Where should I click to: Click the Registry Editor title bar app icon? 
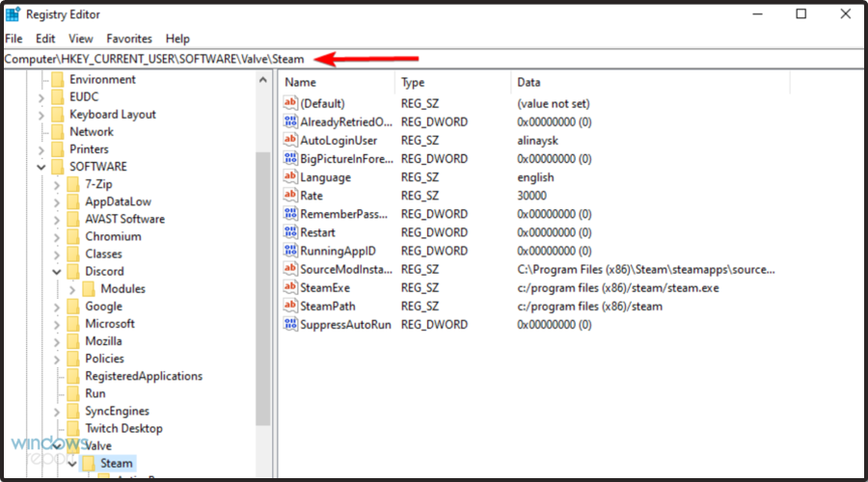coord(13,14)
